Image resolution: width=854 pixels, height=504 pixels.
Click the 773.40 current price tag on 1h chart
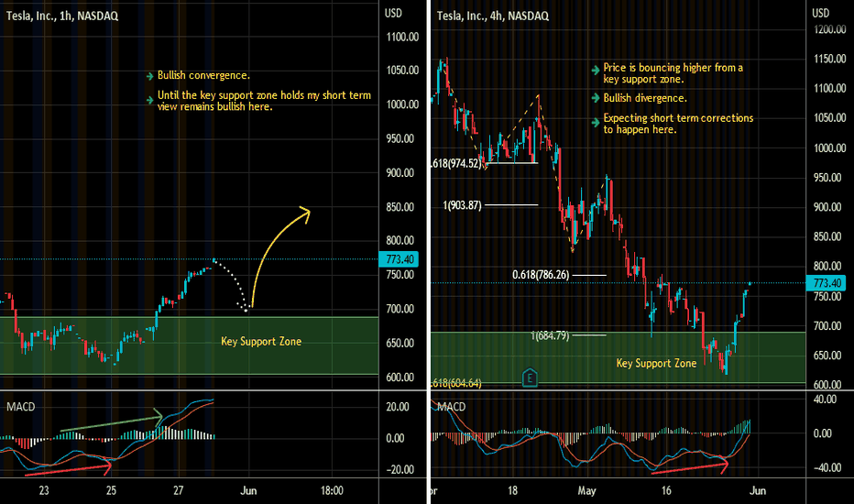coord(400,259)
